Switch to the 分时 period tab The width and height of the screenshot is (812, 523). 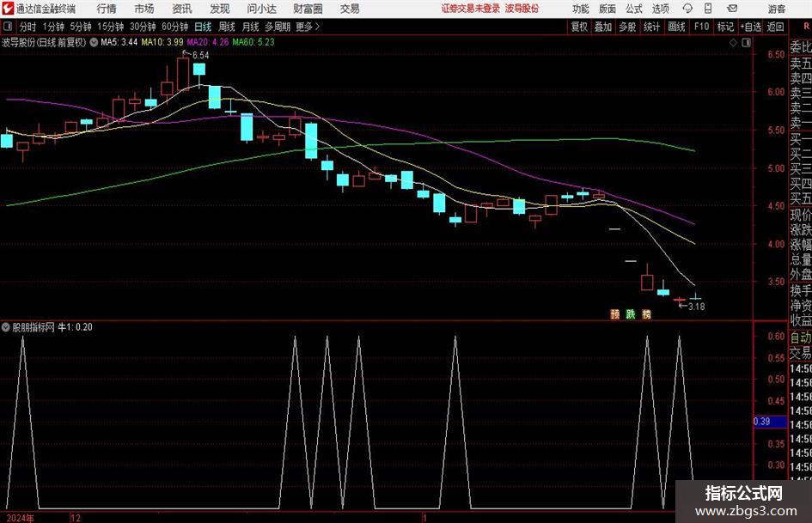28,27
